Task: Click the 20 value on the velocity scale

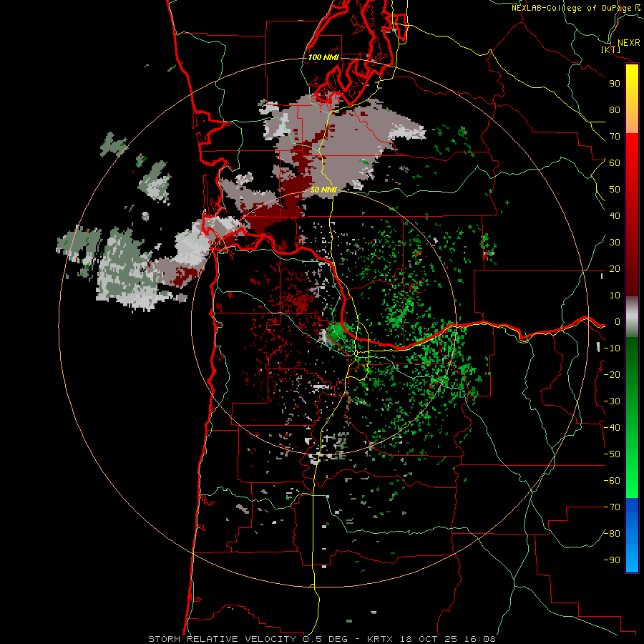Action: tap(615, 268)
